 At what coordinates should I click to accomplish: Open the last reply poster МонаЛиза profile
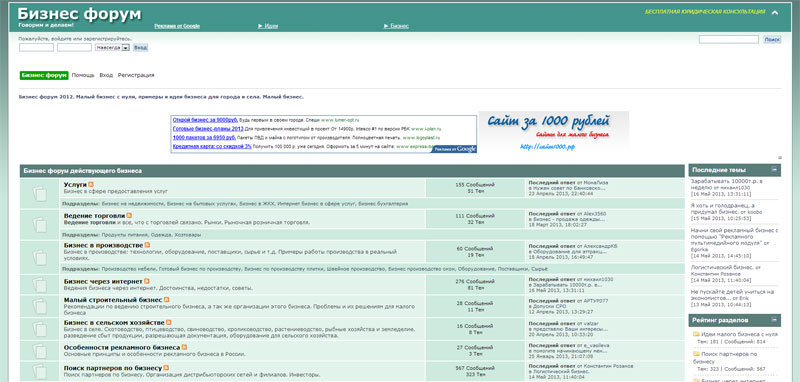click(596, 182)
